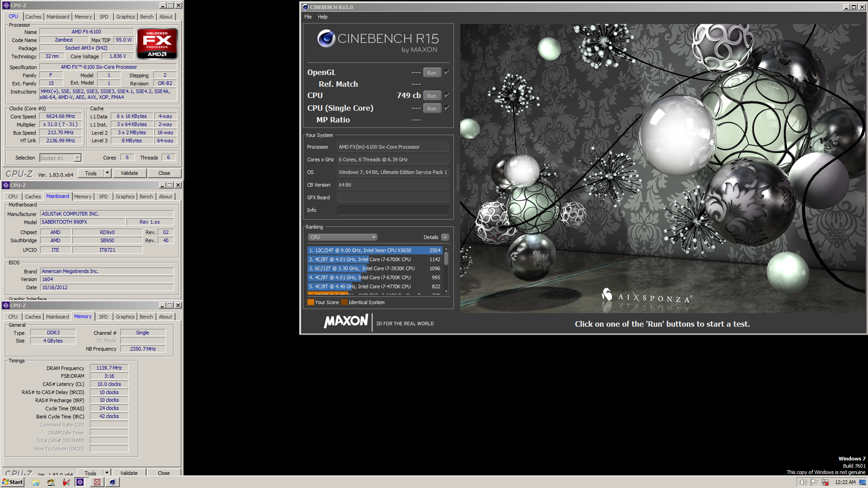Toggle the CPU Single Core test checkmark
This screenshot has width=868, height=488.
[x=447, y=108]
